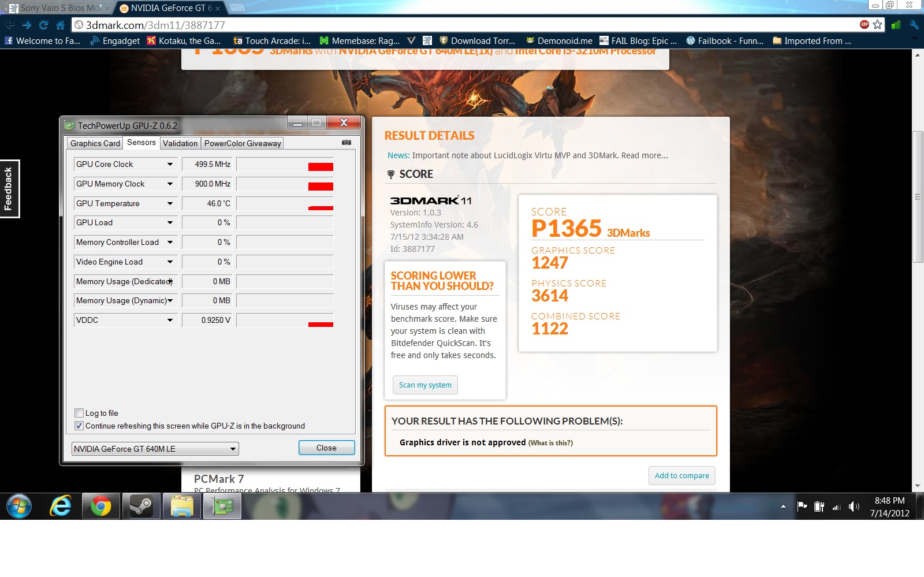Switch to Graphics Card tab
Screen dimensions: 924x577
pyautogui.click(x=95, y=143)
